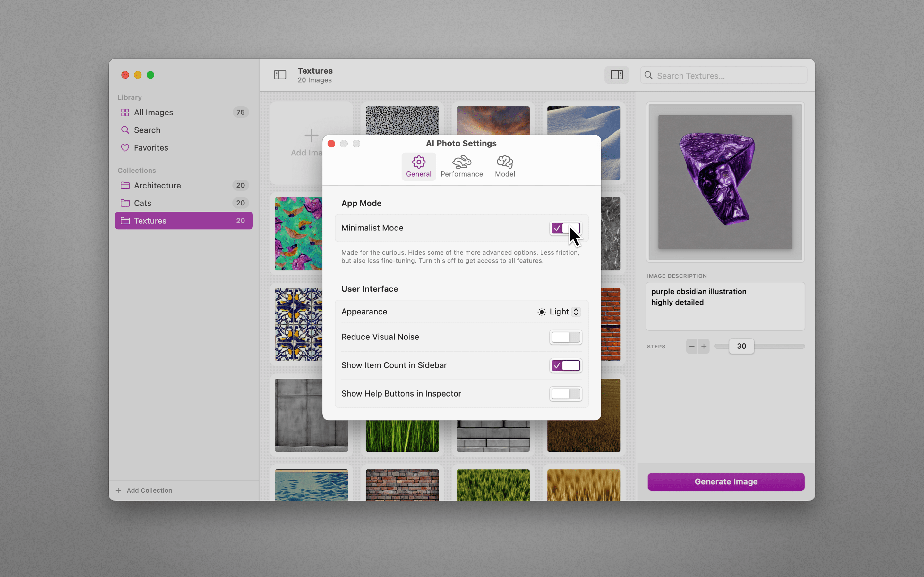924x577 pixels.
Task: Open the General gear tab
Action: coord(418,166)
